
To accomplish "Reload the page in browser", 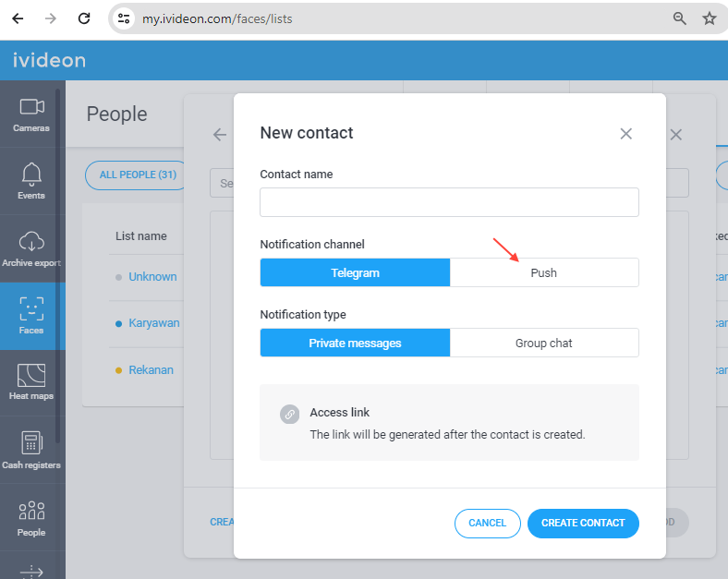I will [84, 18].
